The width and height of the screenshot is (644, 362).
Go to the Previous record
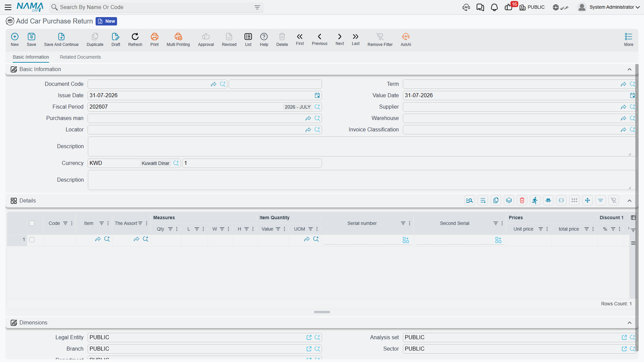point(320,39)
